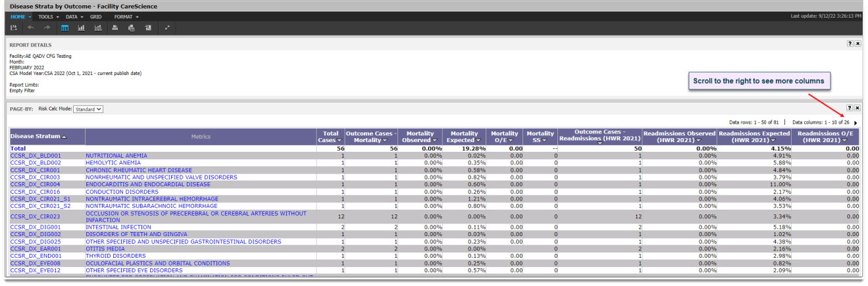Click the Redo arrow icon
This screenshot has width=868, height=286.
[47, 28]
